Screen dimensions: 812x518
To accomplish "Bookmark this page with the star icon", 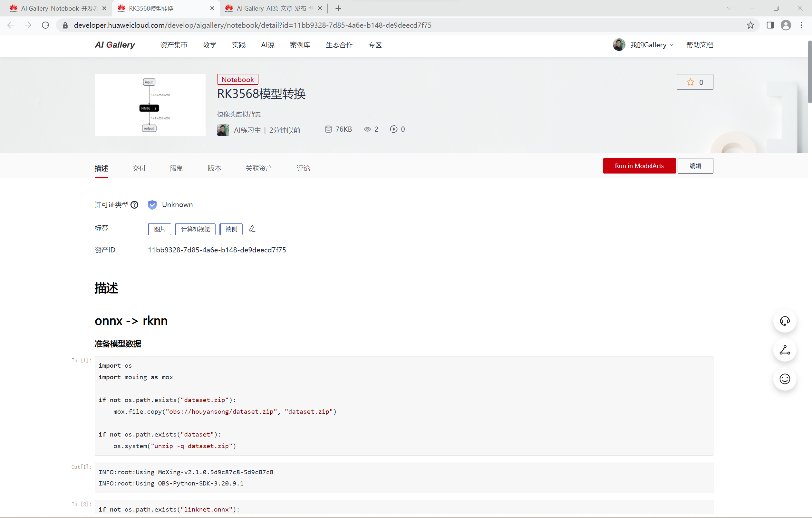I will (x=750, y=25).
